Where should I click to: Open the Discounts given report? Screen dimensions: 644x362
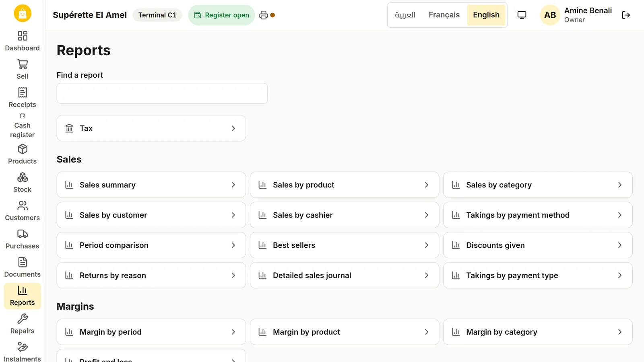[x=538, y=245]
